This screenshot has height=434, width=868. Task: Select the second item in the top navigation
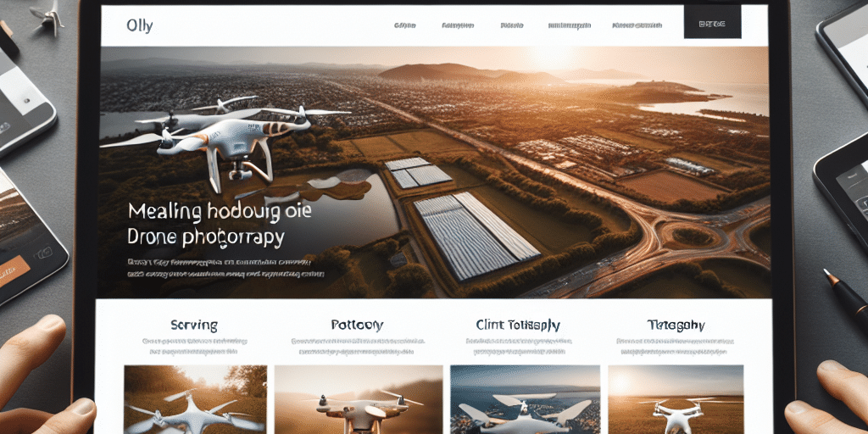point(458,25)
